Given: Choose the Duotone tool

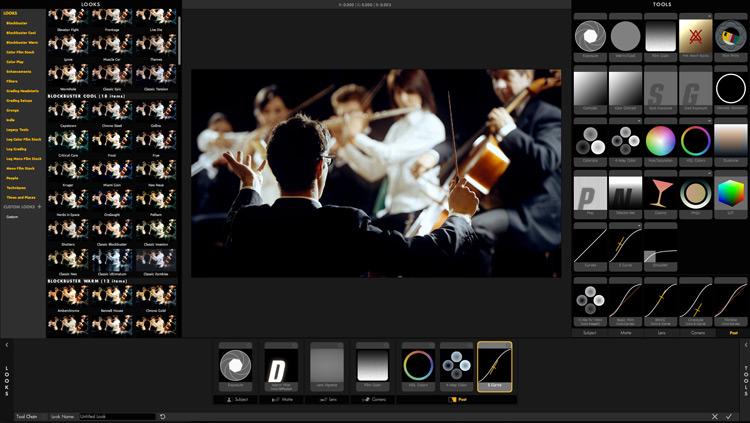Looking at the screenshot, I should coord(730,142).
